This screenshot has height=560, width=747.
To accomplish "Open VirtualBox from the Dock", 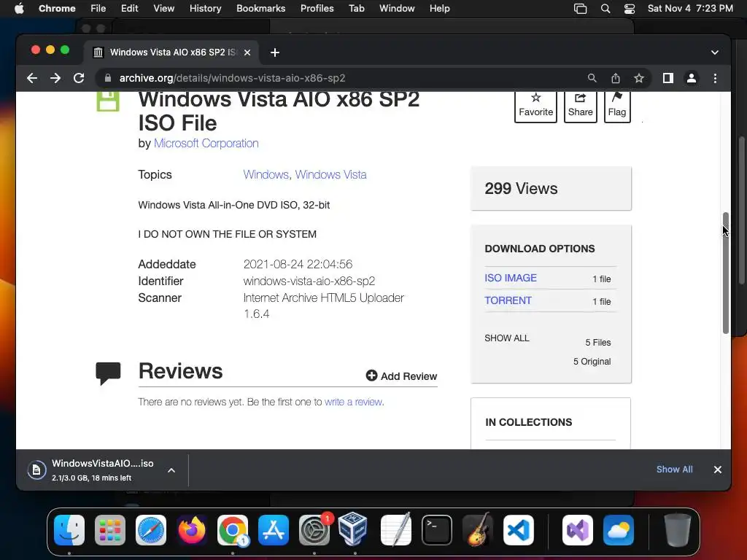I will 353,528.
